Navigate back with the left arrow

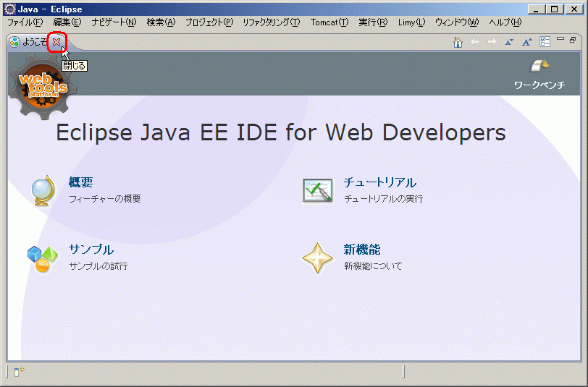(x=475, y=42)
